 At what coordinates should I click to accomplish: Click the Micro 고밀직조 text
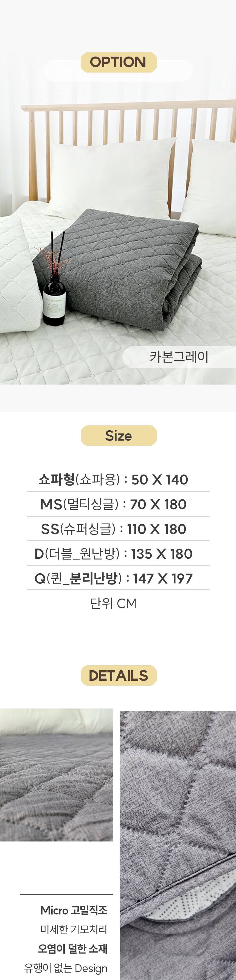[74, 910]
